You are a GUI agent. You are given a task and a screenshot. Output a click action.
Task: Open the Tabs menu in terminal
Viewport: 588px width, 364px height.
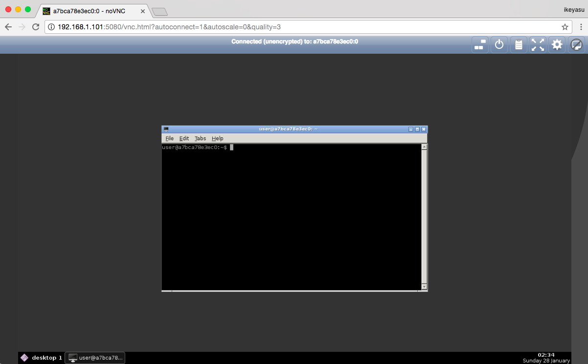click(200, 139)
